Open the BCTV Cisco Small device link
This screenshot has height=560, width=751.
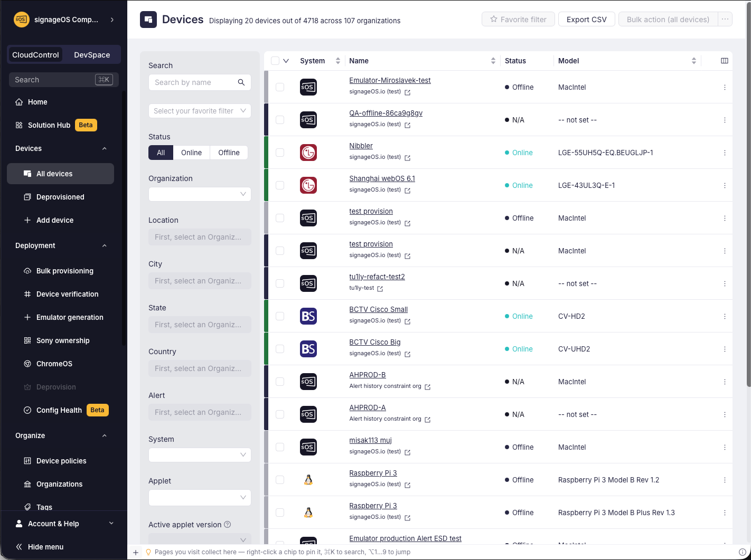(378, 309)
